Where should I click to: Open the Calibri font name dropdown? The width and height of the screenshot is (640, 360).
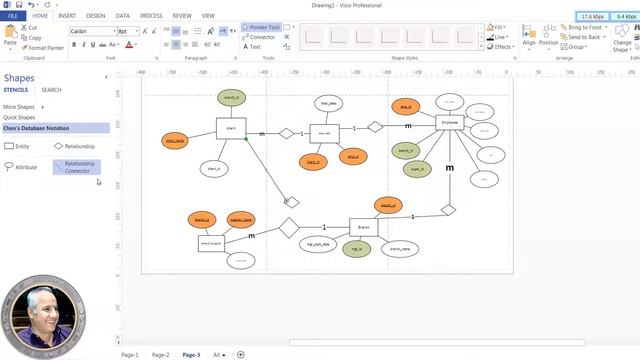(114, 31)
